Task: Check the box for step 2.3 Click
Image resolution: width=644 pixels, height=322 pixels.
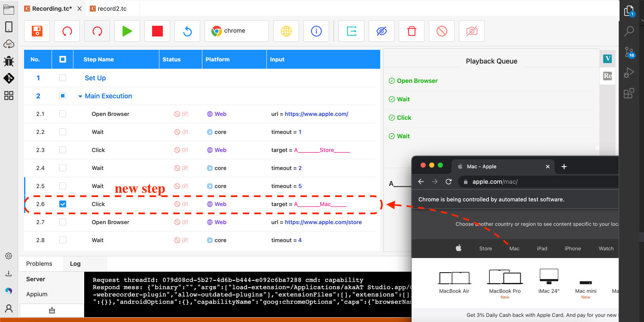Action: point(63,150)
